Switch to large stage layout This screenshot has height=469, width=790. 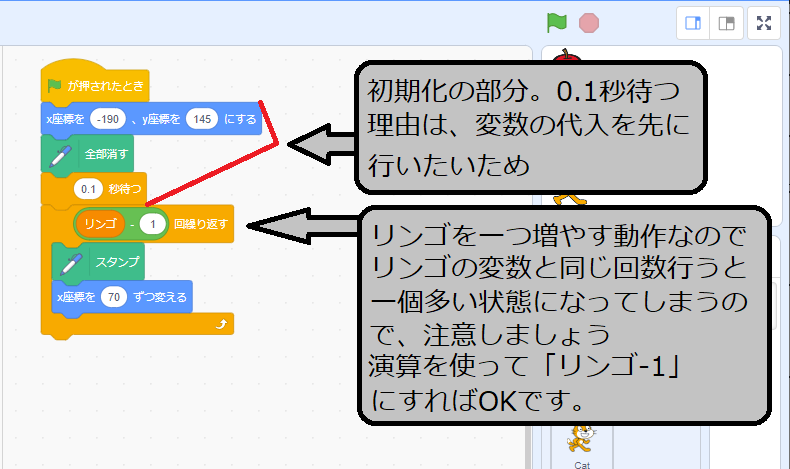pyautogui.click(x=727, y=23)
